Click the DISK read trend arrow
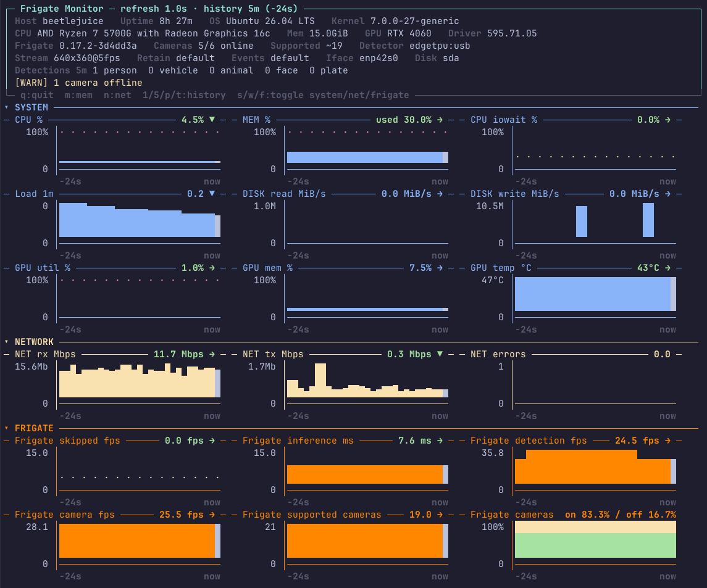This screenshot has height=588, width=707. click(x=440, y=193)
